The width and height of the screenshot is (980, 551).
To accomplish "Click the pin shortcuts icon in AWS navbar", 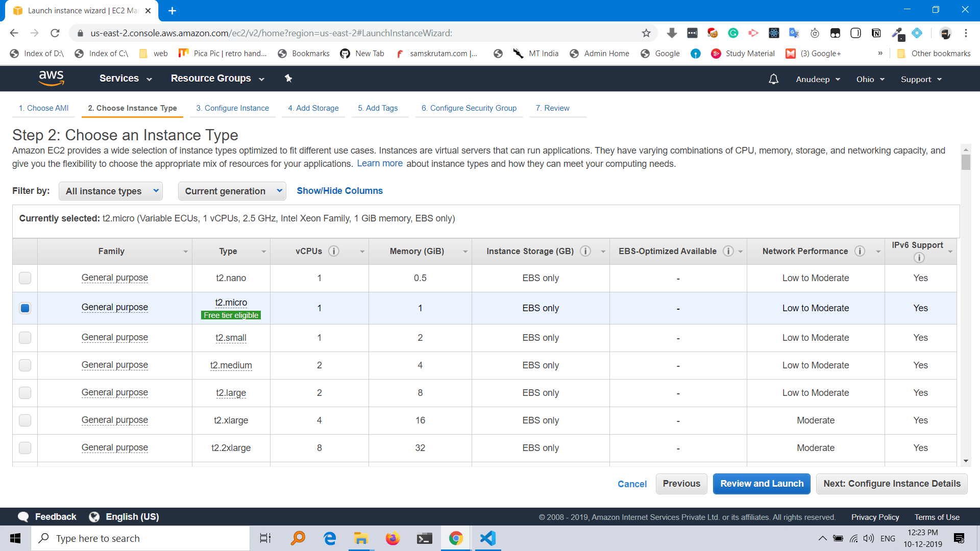I will [x=288, y=79].
